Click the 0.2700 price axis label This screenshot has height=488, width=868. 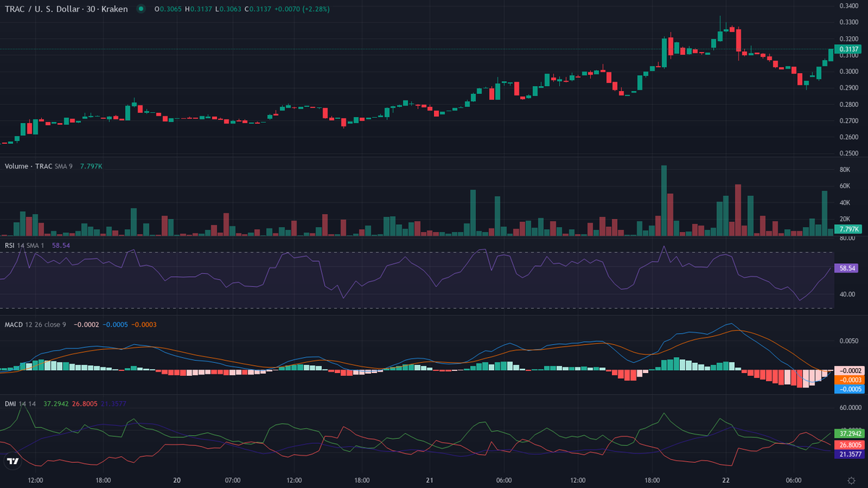click(x=848, y=121)
